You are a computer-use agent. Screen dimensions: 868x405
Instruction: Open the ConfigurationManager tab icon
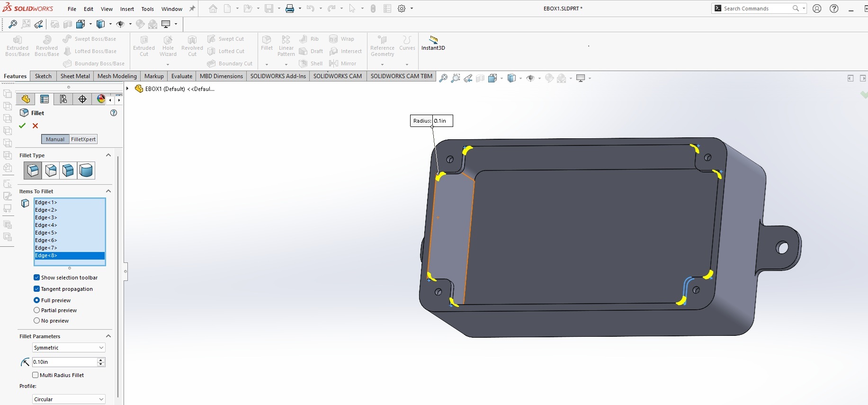pos(63,99)
